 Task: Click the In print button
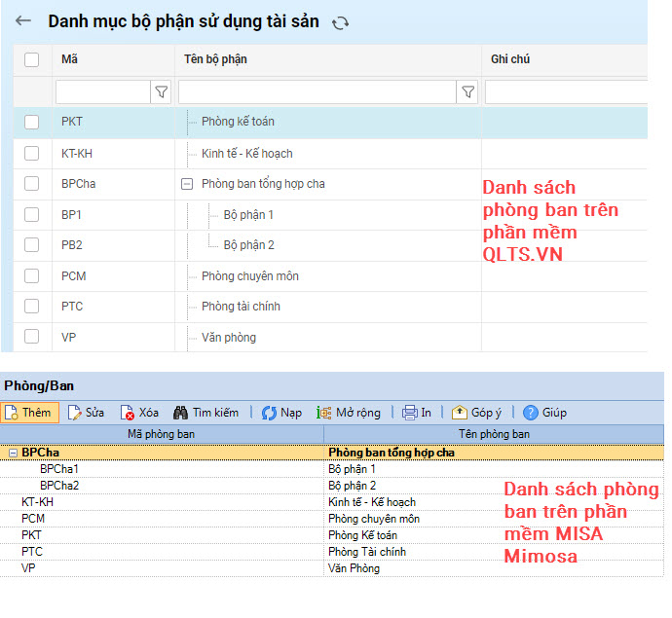coord(417,413)
